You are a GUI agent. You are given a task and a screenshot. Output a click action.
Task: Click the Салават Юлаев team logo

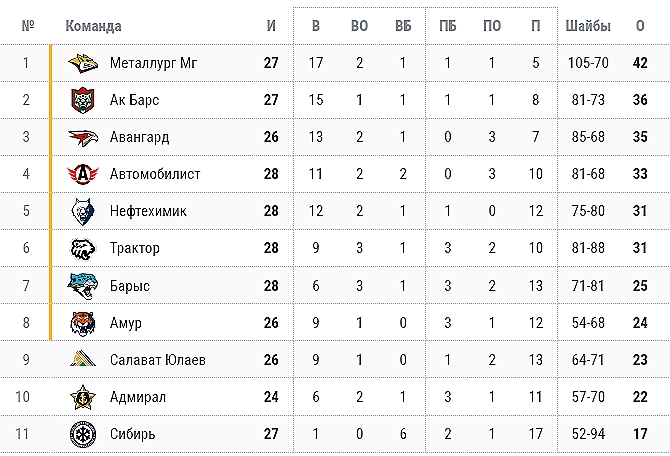(x=81, y=360)
